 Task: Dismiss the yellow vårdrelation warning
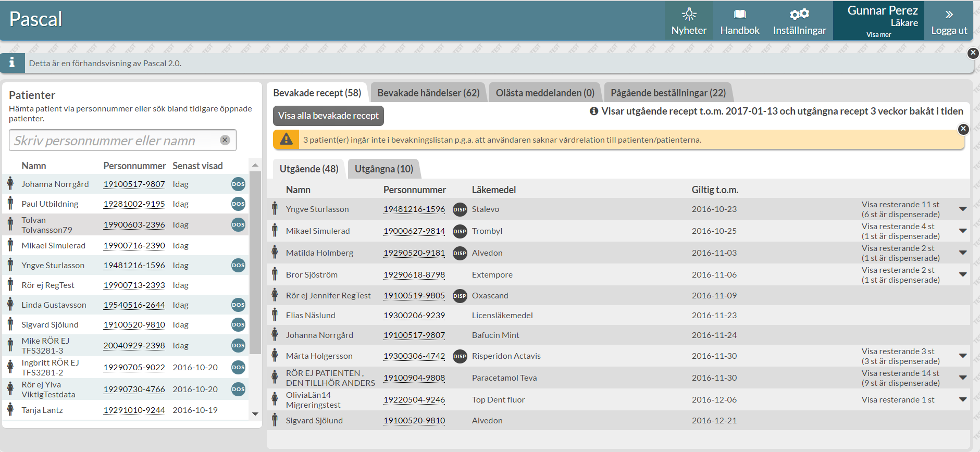pyautogui.click(x=963, y=129)
